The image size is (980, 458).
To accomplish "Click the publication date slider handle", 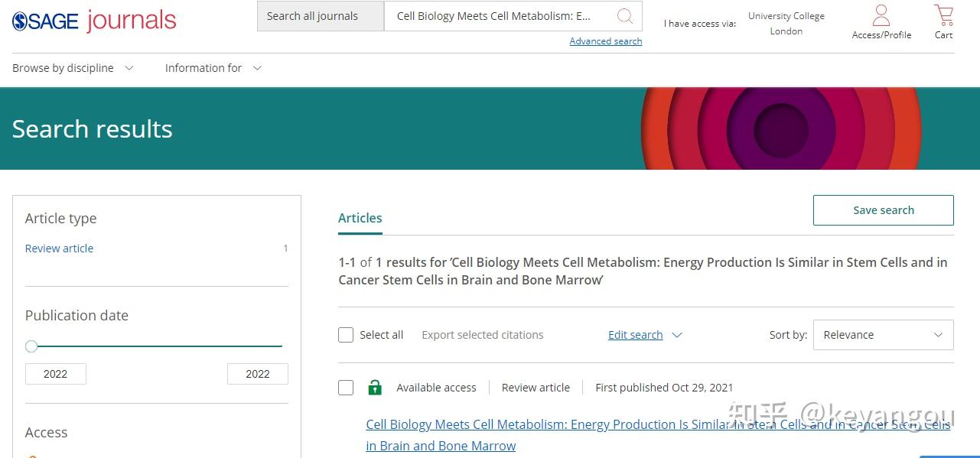I will (31, 346).
